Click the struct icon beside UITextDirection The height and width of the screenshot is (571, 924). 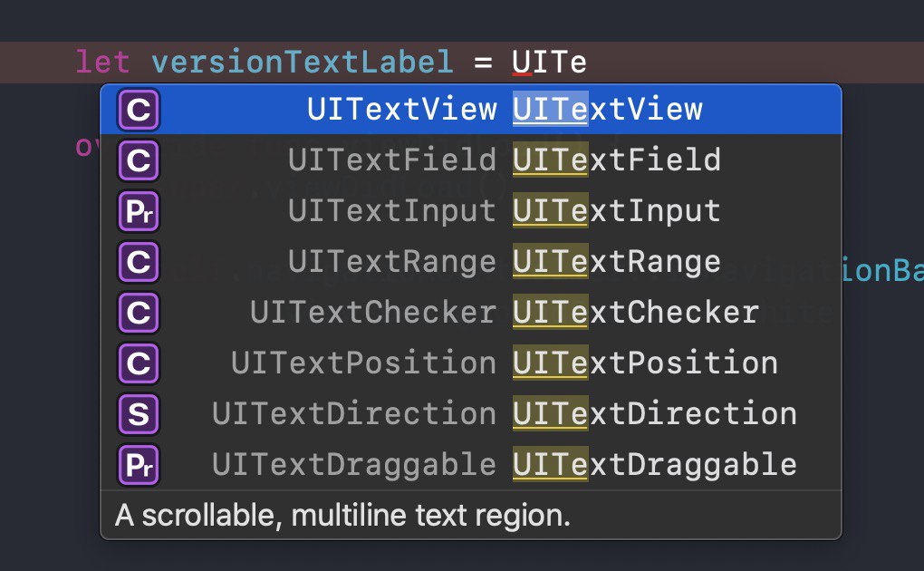[139, 414]
